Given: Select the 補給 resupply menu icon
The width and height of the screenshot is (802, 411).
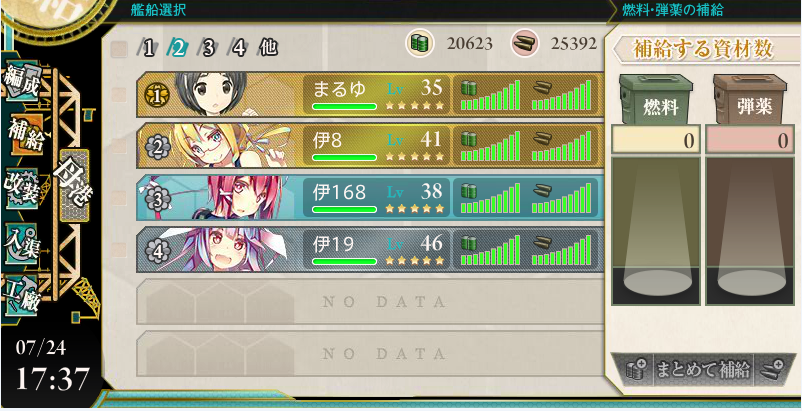Looking at the screenshot, I should [25, 134].
